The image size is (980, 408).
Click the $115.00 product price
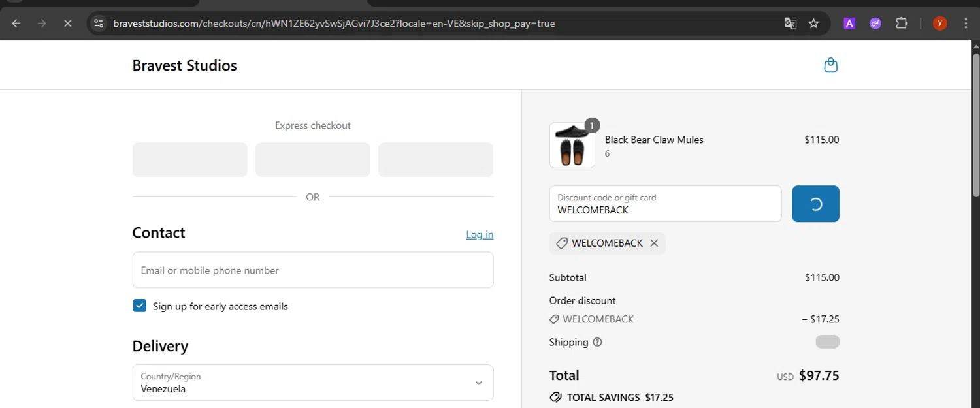click(822, 140)
